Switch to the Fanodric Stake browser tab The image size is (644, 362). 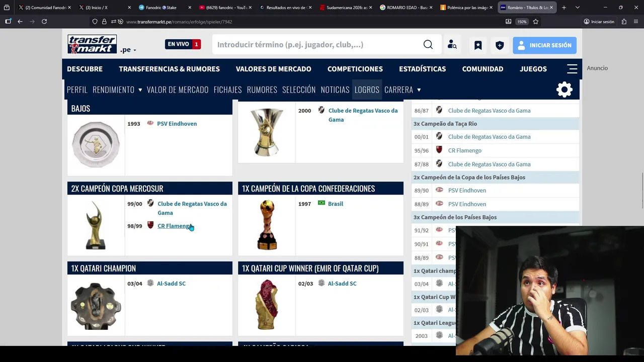click(165, 8)
